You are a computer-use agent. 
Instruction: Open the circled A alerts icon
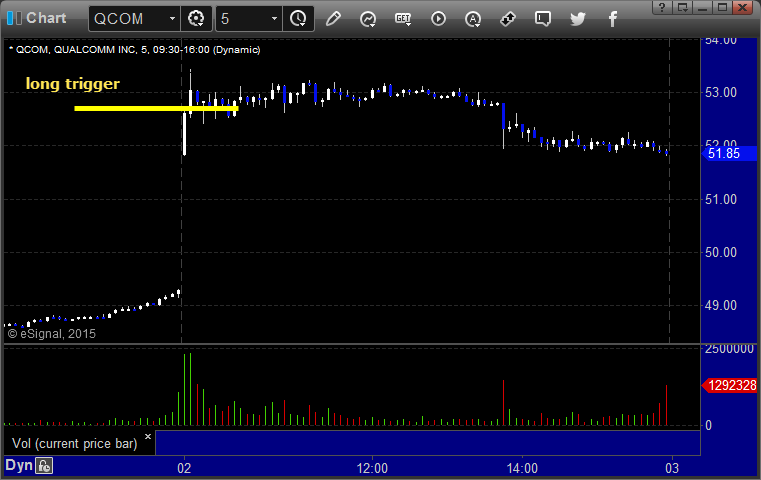point(473,19)
